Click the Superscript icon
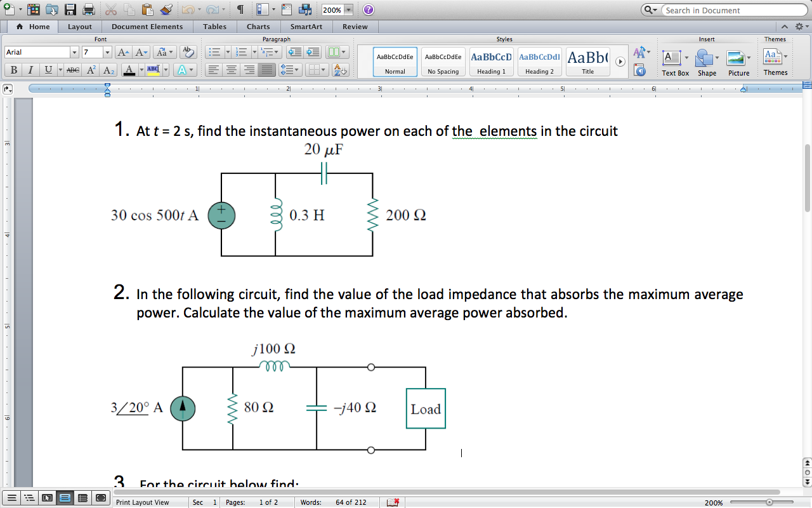This screenshot has width=812, height=508. tap(91, 70)
